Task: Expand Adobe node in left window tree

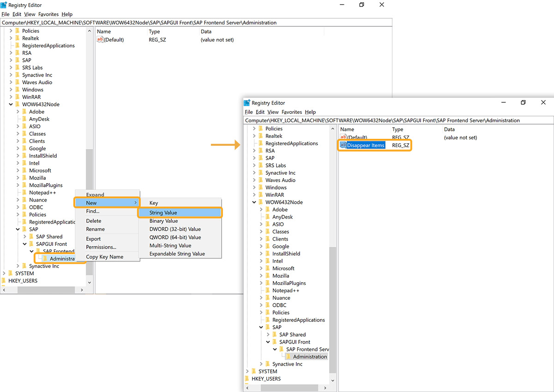Action: [x=18, y=112]
